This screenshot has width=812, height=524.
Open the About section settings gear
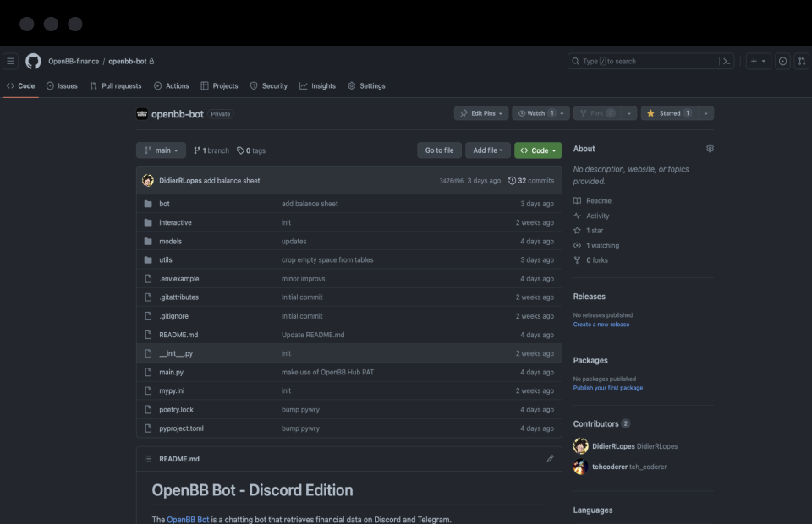710,148
